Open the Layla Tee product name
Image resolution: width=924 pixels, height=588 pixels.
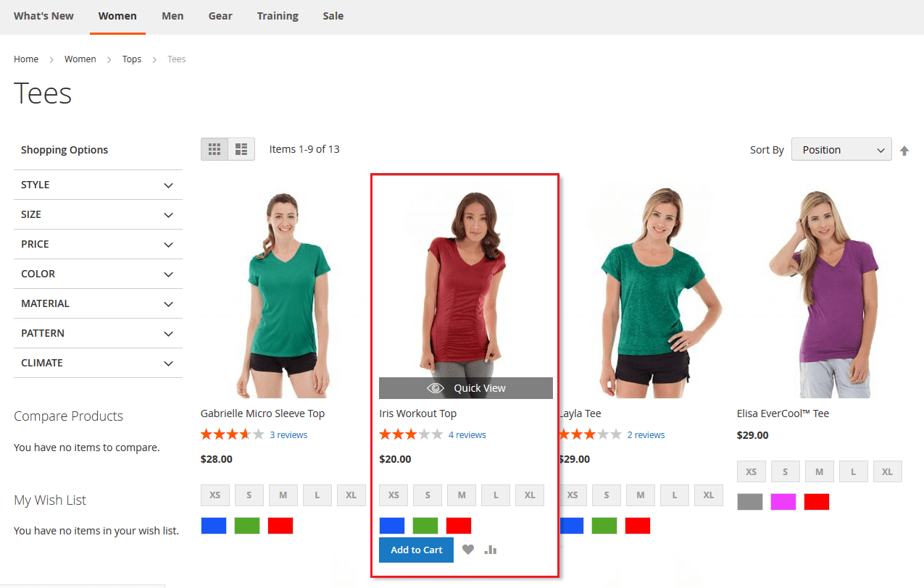580,413
